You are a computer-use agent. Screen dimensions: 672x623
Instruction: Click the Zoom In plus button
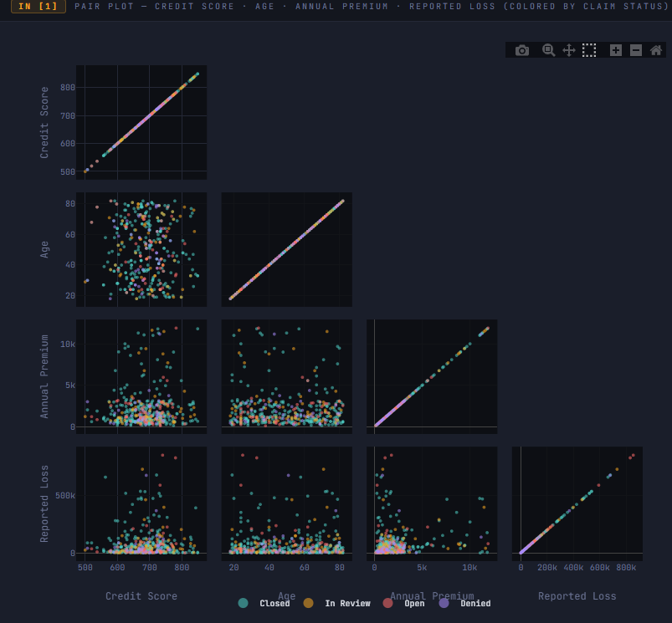(x=615, y=50)
